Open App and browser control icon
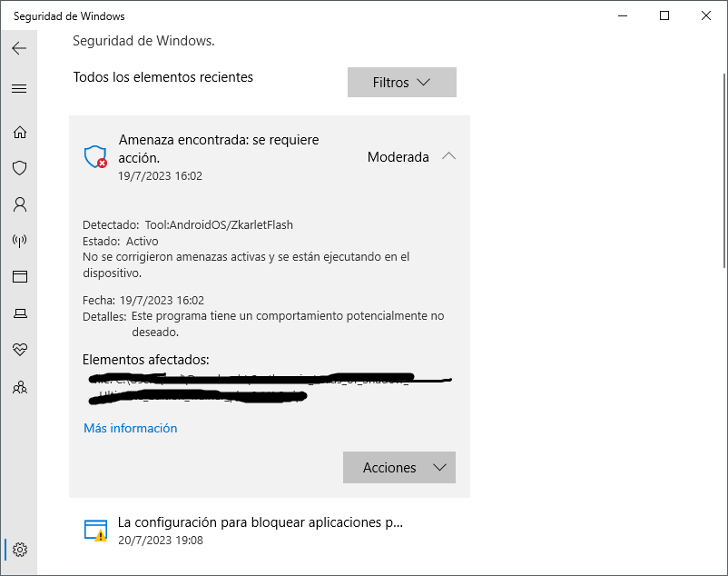Screen dimensions: 728x576 [19, 277]
